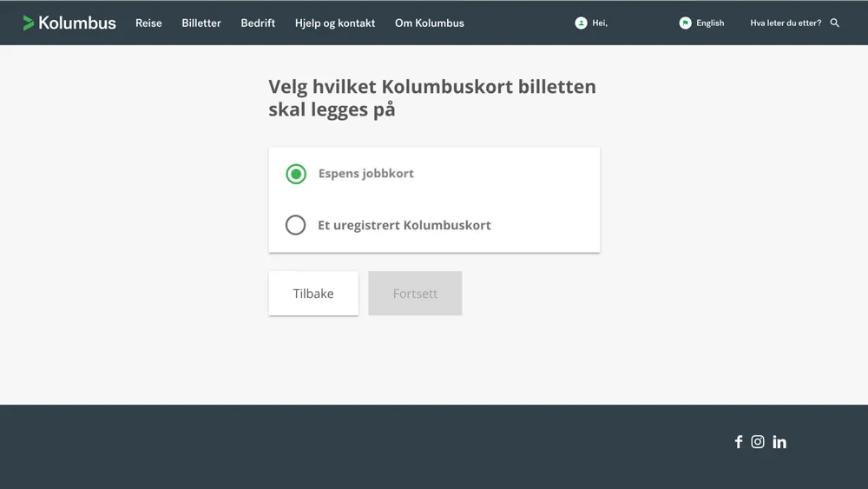The width and height of the screenshot is (868, 489).
Task: Open the Reise menu
Action: (x=148, y=23)
